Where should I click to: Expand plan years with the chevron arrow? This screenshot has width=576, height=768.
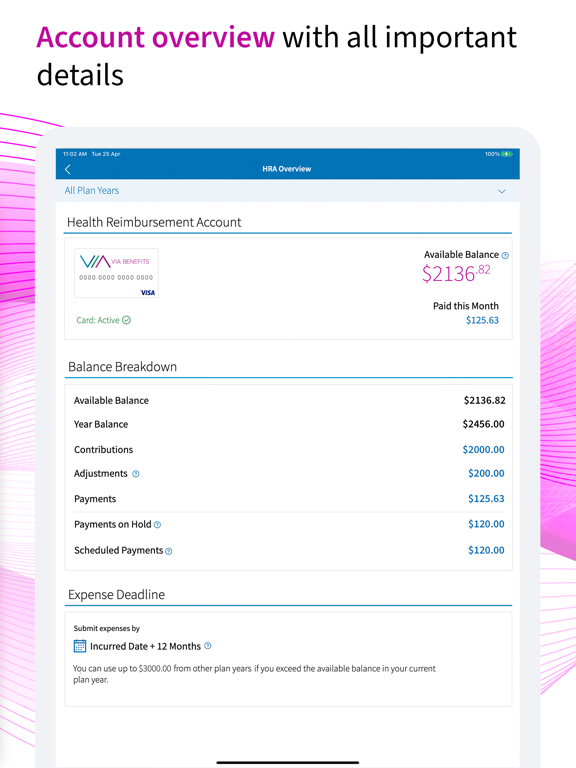[502, 191]
